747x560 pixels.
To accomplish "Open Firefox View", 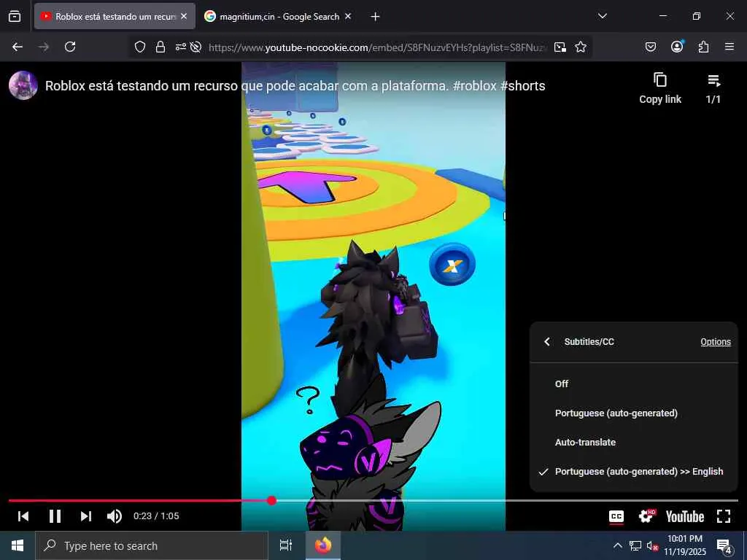I will (15, 16).
